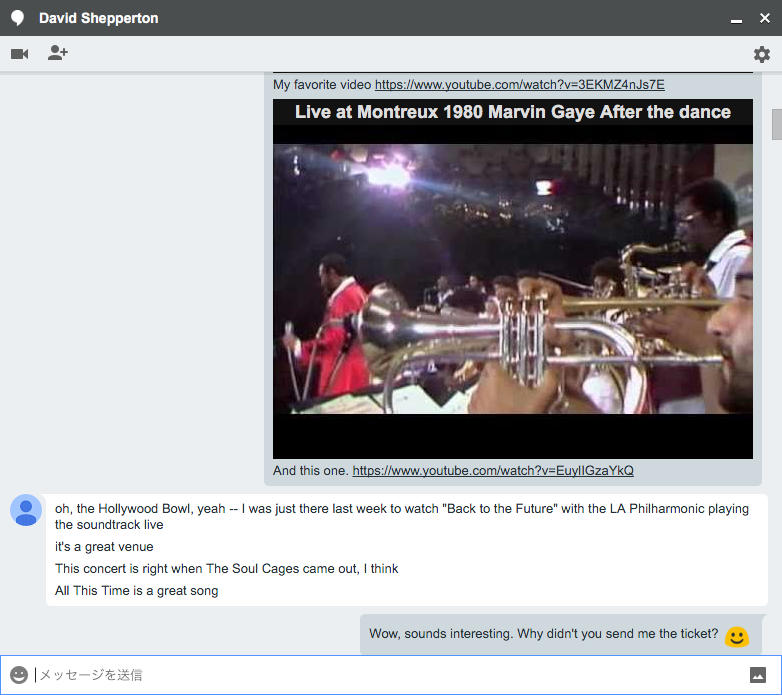This screenshot has width=782, height=695.
Task: Open the EuyIIGzaYkQ YouTube link
Action: point(493,471)
